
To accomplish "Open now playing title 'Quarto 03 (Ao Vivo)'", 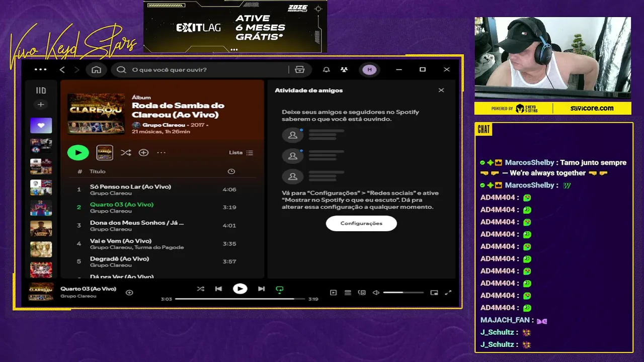I will [x=88, y=289].
